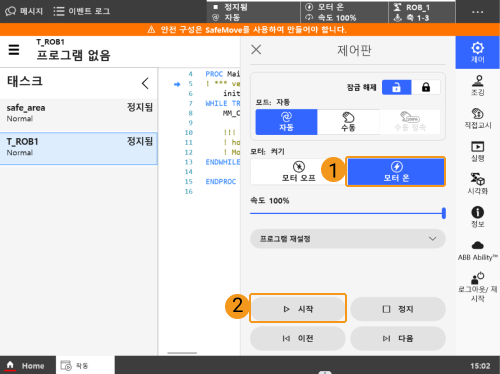
Task: Click the 모터 온 속도 100% status
Action: point(344,12)
